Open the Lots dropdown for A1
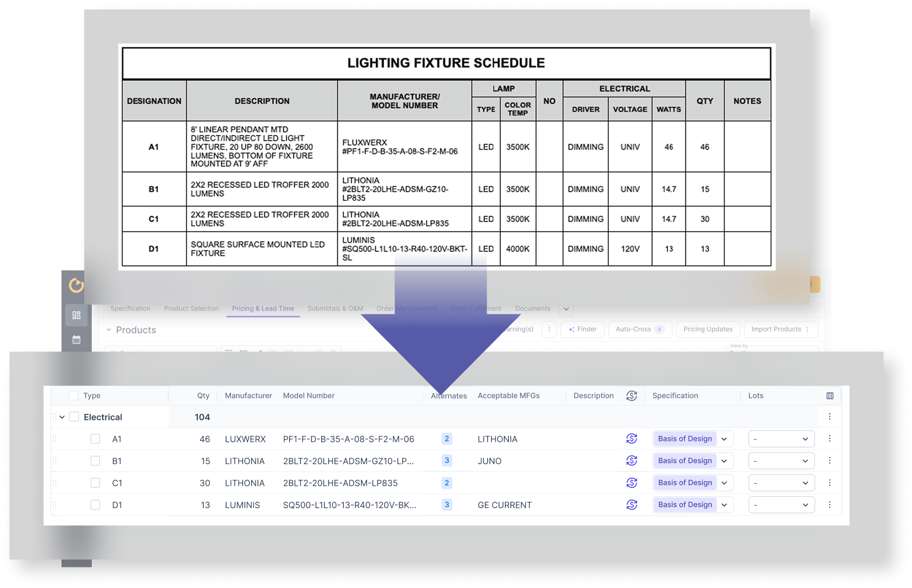The width and height of the screenshot is (912, 588). pyautogui.click(x=781, y=439)
